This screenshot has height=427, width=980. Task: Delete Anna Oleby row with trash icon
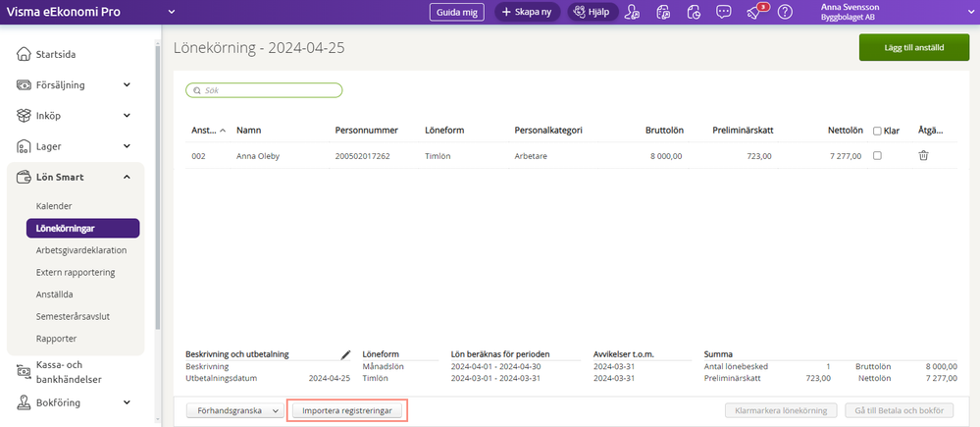point(922,156)
